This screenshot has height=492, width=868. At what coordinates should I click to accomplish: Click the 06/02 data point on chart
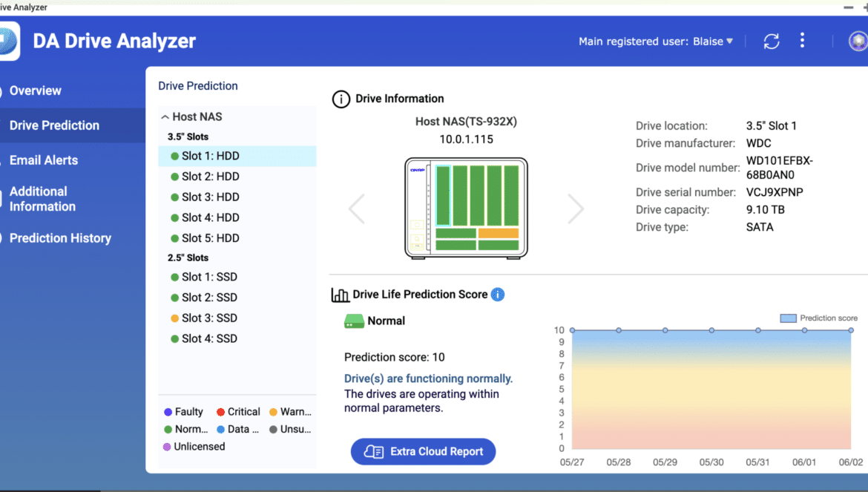851,330
